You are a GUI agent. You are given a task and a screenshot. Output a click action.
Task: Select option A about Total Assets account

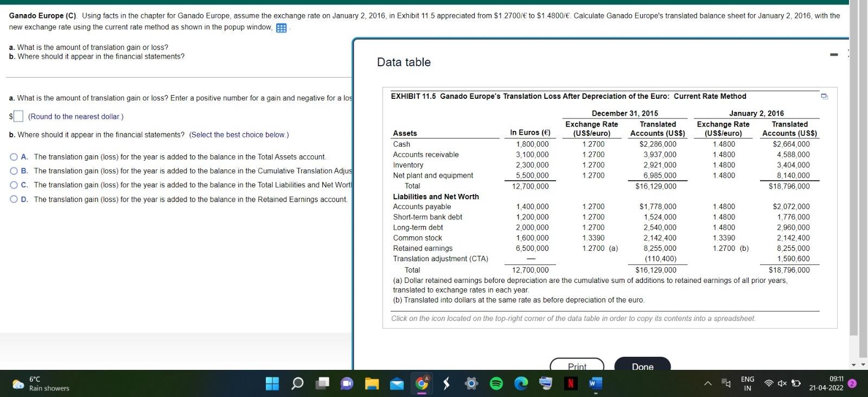pos(14,157)
